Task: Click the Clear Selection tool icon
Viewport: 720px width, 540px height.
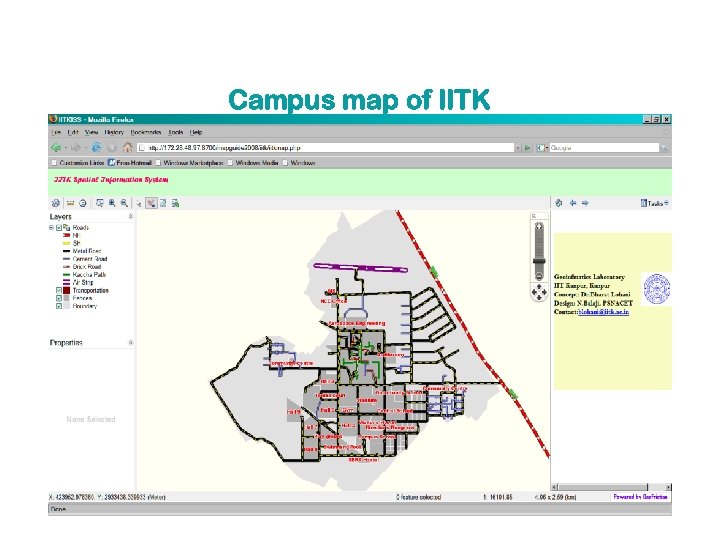Action: (x=163, y=203)
